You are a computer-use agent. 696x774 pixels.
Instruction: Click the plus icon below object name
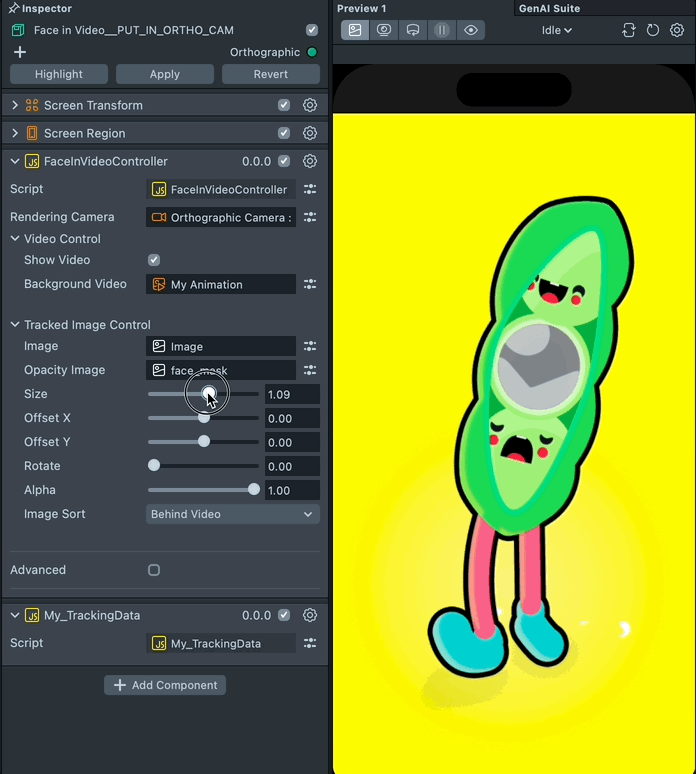point(20,52)
